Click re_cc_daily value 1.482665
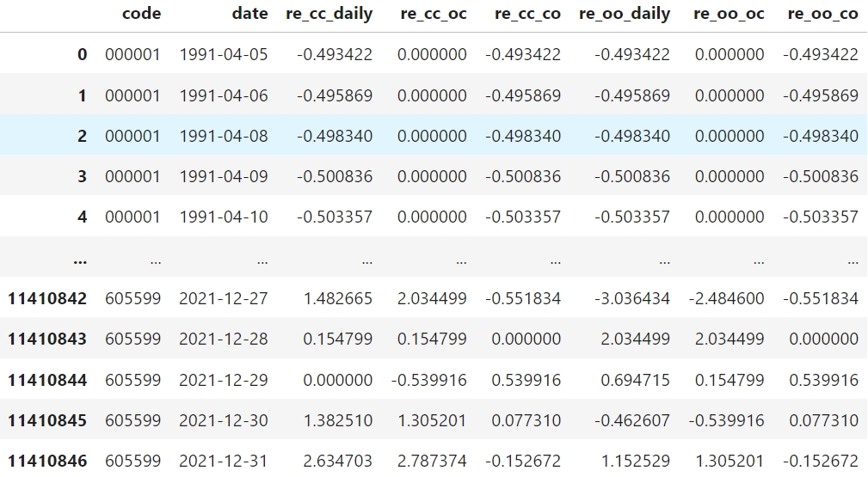Viewport: 868px width, 477px height. point(337,299)
